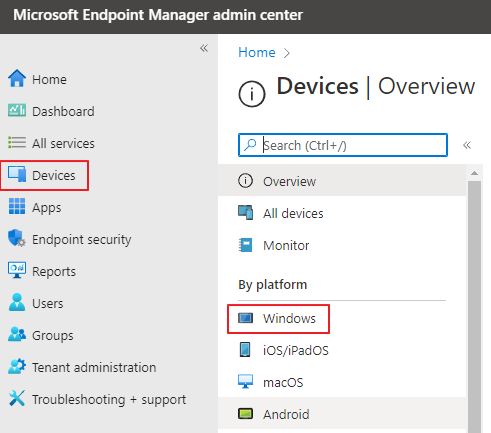Click the Dashboard chart icon
The image size is (491, 433).
click(x=17, y=110)
